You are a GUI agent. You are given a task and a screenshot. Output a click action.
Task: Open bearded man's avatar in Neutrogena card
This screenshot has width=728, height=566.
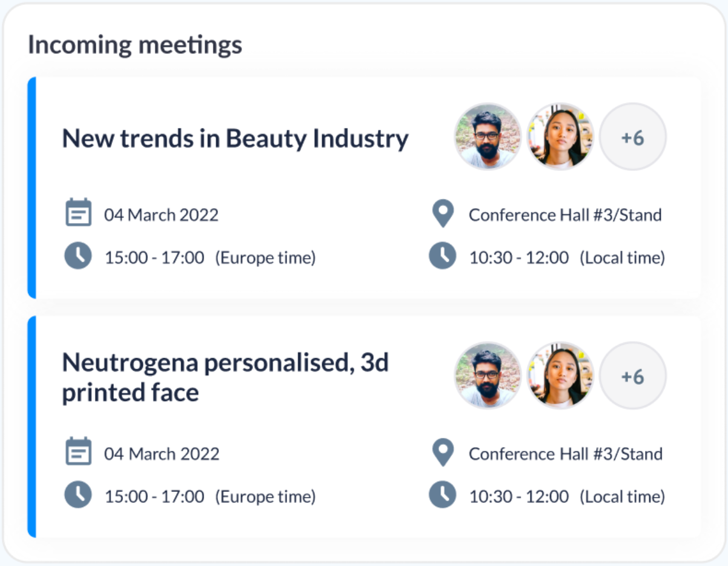[488, 375]
